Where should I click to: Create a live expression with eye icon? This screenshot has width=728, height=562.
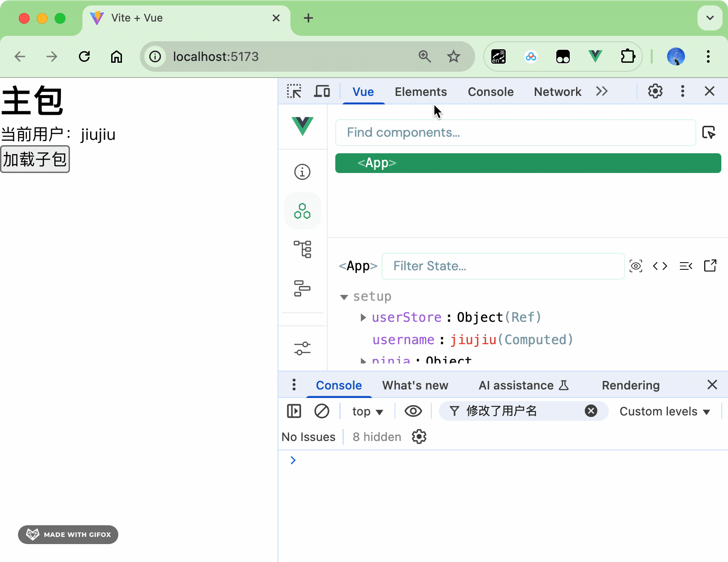(413, 411)
